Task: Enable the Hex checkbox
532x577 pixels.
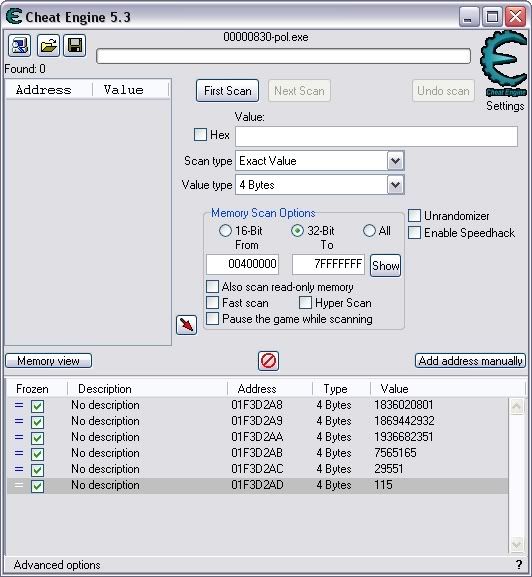Action: [200, 135]
